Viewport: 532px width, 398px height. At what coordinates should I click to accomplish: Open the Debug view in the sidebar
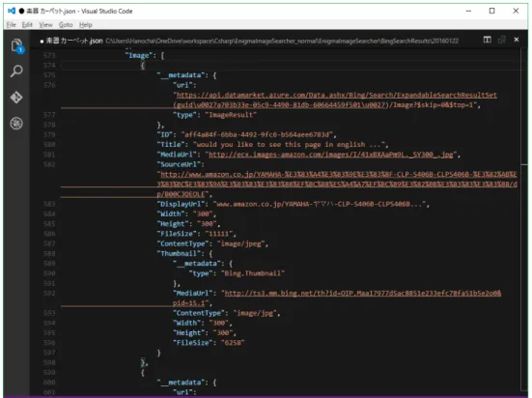(16, 123)
